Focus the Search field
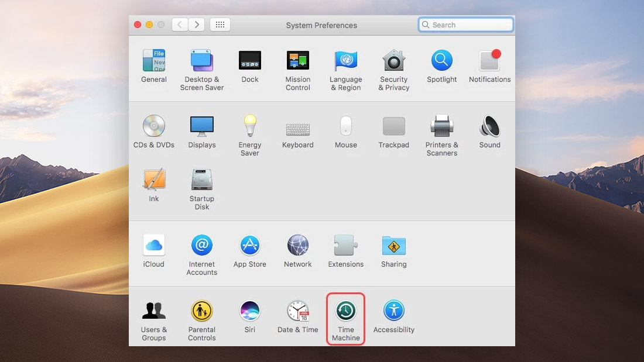644x362 pixels. pyautogui.click(x=466, y=25)
